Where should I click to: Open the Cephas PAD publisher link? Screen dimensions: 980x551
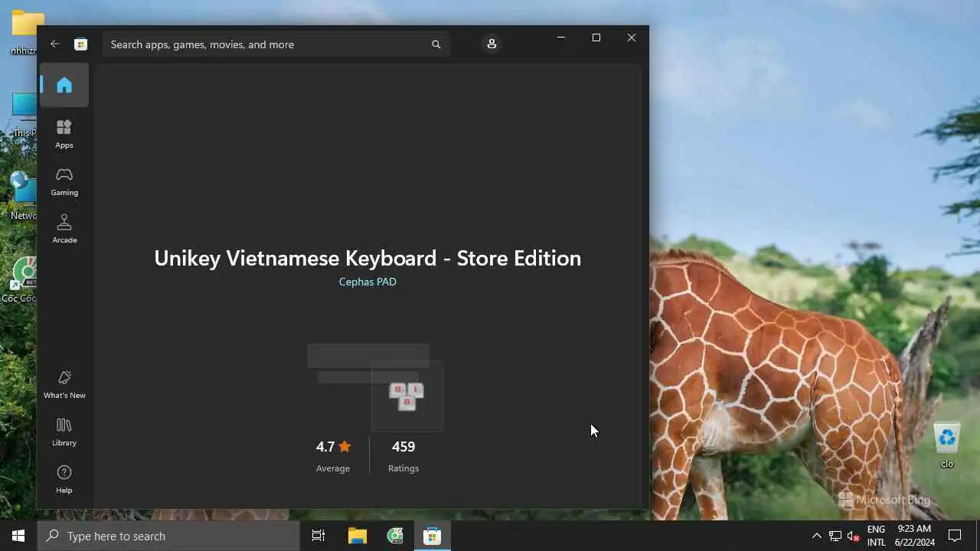(367, 282)
